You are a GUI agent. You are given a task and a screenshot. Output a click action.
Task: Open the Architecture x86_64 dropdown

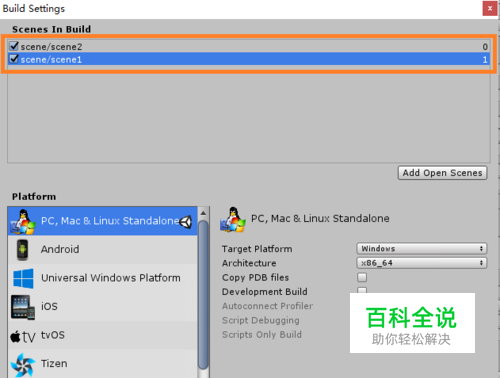(422, 263)
